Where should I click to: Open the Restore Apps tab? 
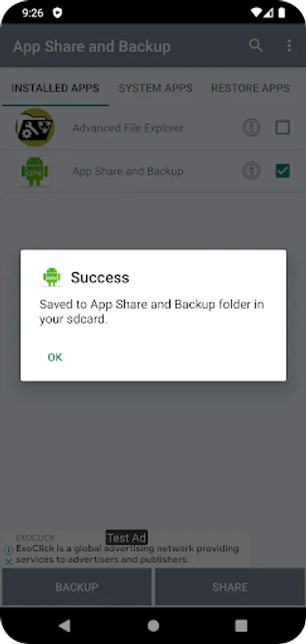251,88
